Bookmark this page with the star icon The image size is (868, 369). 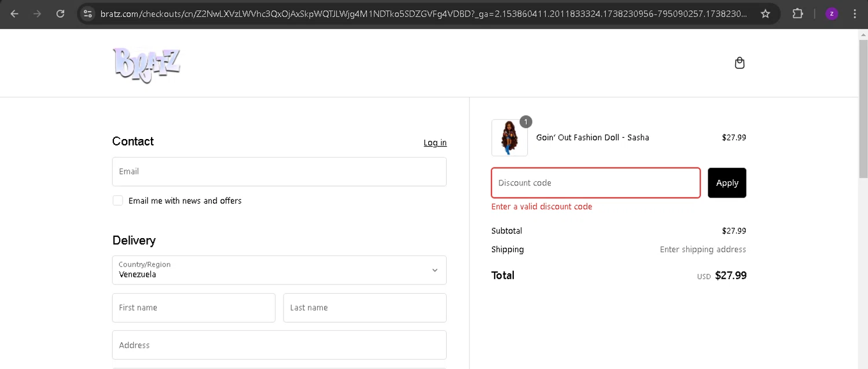(766, 13)
